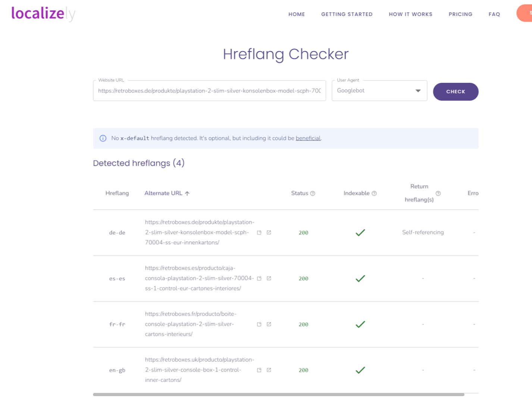Select the de-de hreflang cell
This screenshot has width=532, height=403.
(117, 233)
